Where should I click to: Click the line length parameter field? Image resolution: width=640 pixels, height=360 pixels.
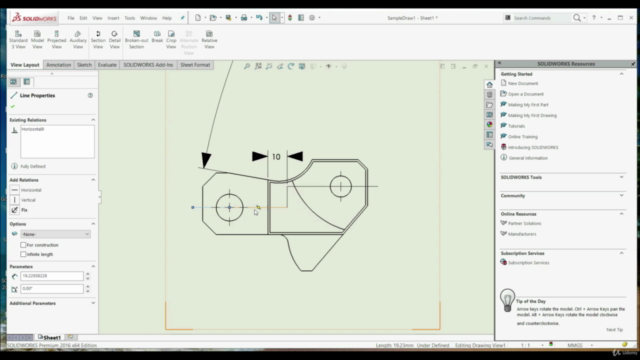(x=52, y=276)
